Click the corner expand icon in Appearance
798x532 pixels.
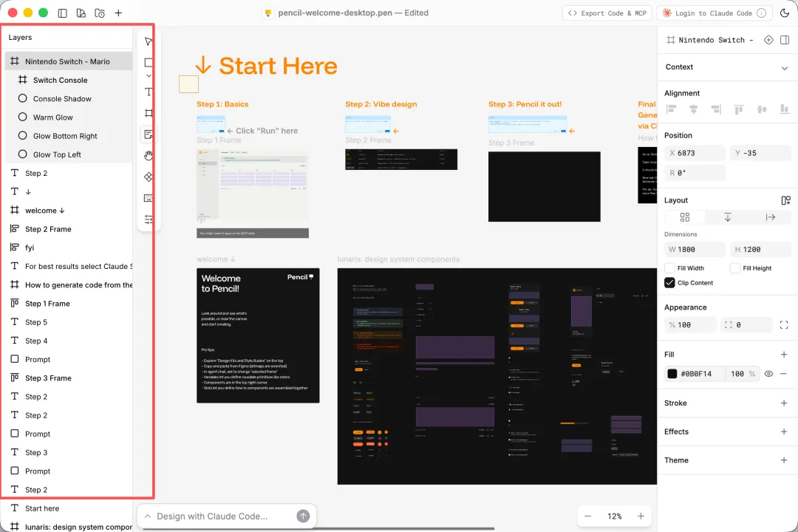(x=784, y=325)
